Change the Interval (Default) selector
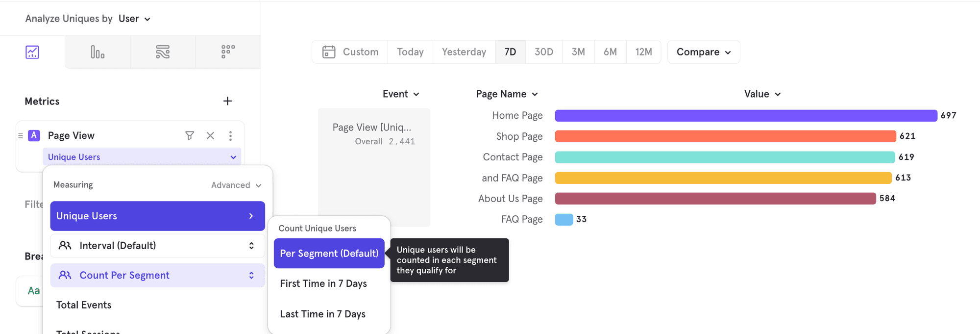The width and height of the screenshot is (980, 334). click(157, 246)
